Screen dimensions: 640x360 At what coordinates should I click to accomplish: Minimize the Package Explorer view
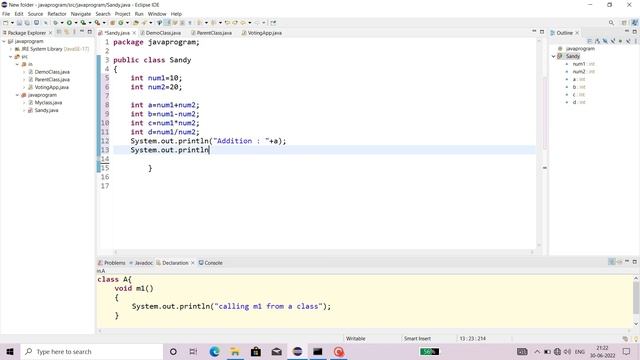click(82, 31)
